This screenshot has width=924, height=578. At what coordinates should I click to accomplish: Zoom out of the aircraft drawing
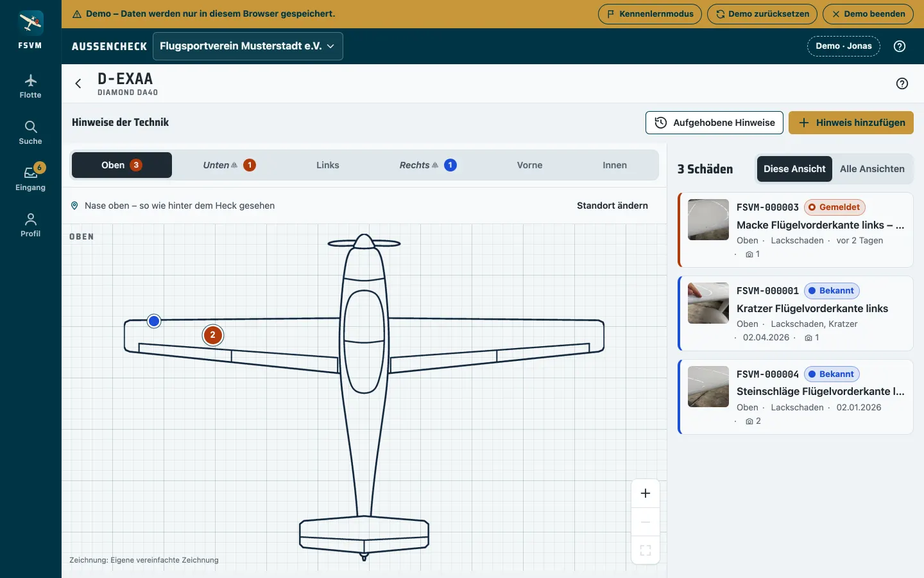(x=646, y=522)
